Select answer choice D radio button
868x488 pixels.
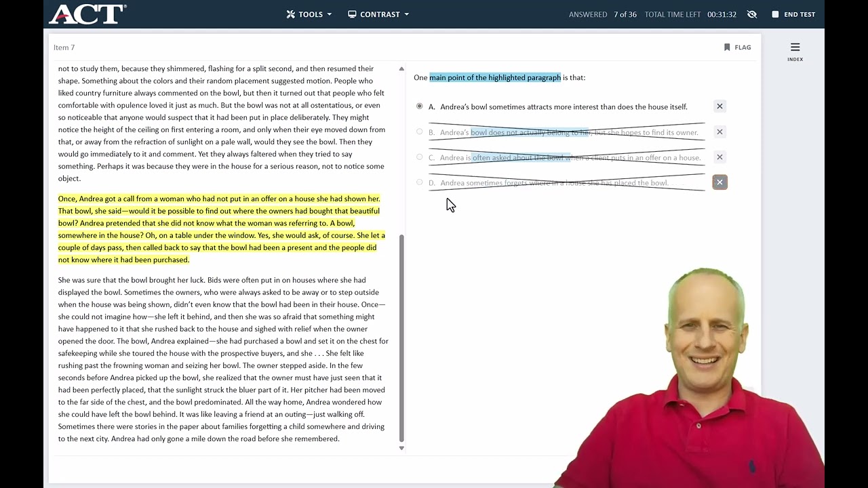point(419,182)
